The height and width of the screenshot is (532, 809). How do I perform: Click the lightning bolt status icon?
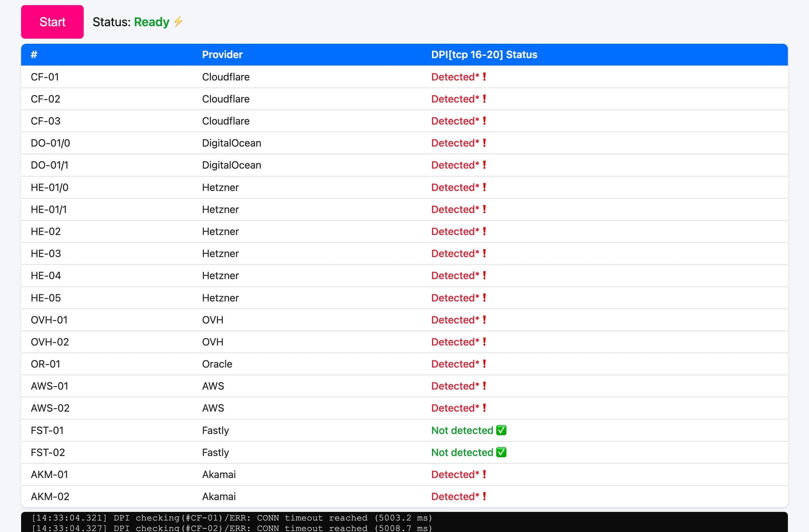(178, 21)
